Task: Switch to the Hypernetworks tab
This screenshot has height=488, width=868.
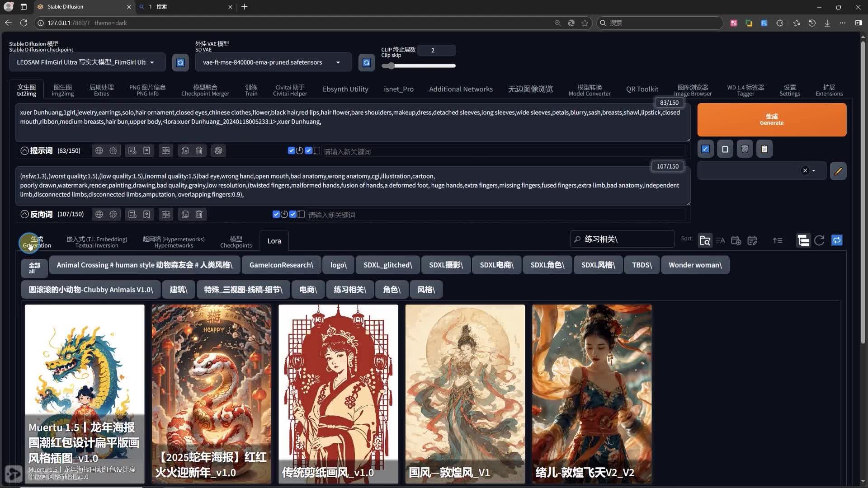Action: (x=174, y=242)
